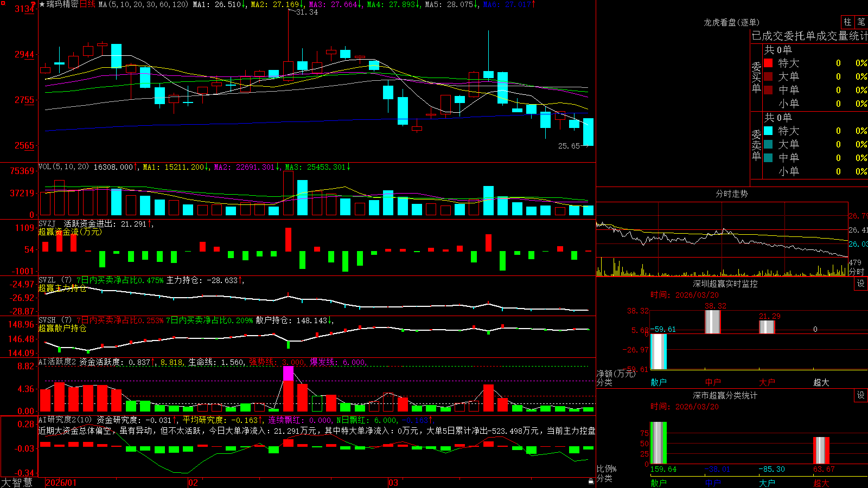Select 中户 category in 深市超赢分类统计
868x488 pixels.
click(x=713, y=483)
